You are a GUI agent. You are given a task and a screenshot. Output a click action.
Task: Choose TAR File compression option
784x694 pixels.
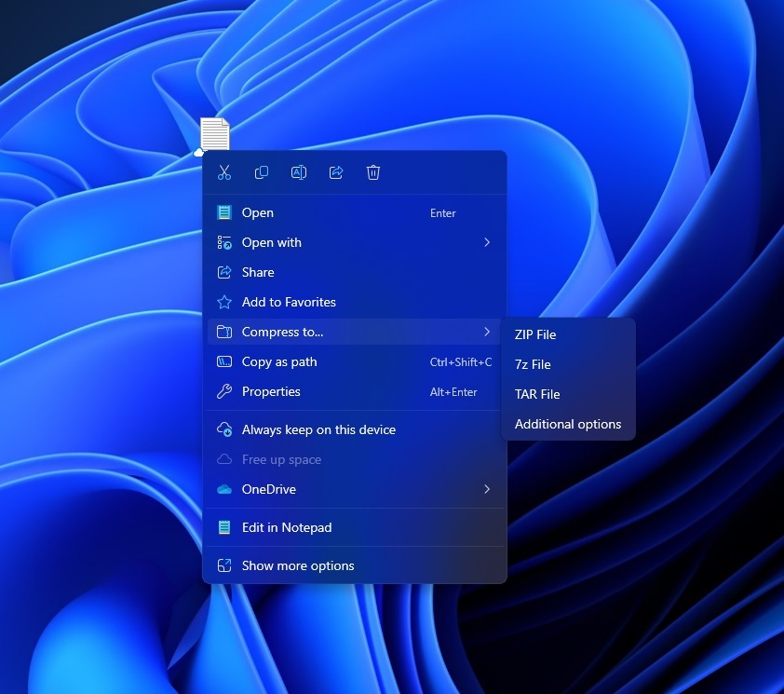pos(537,394)
